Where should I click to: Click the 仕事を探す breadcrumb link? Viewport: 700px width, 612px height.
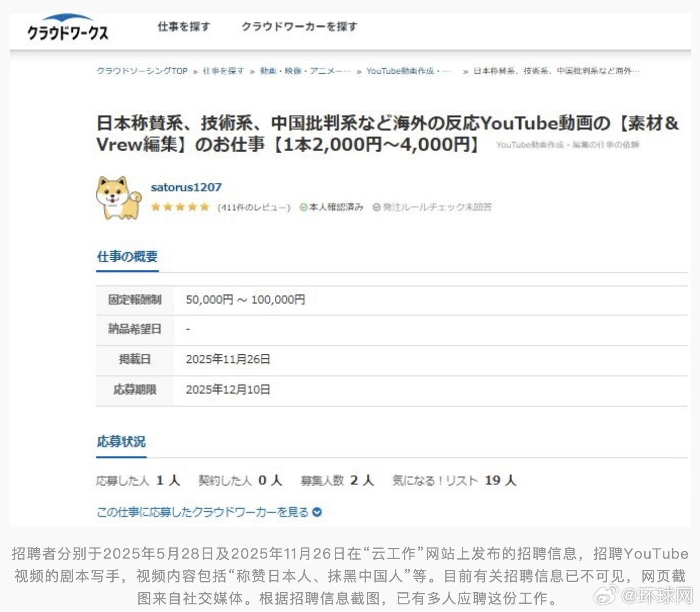pyautogui.click(x=224, y=71)
